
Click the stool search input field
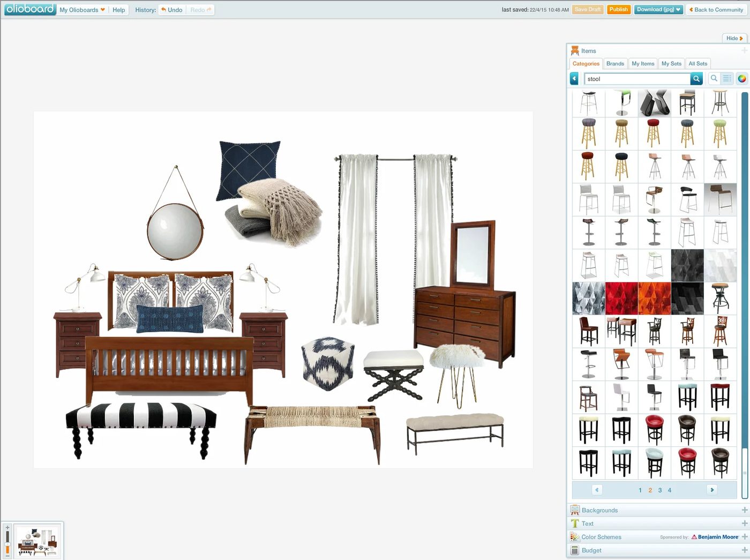pos(637,79)
